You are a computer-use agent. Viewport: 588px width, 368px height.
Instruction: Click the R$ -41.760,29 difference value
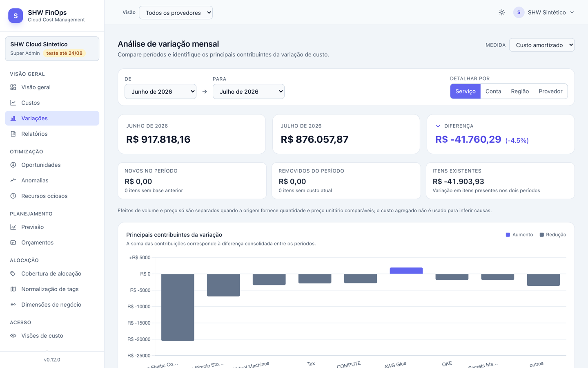[468, 139]
